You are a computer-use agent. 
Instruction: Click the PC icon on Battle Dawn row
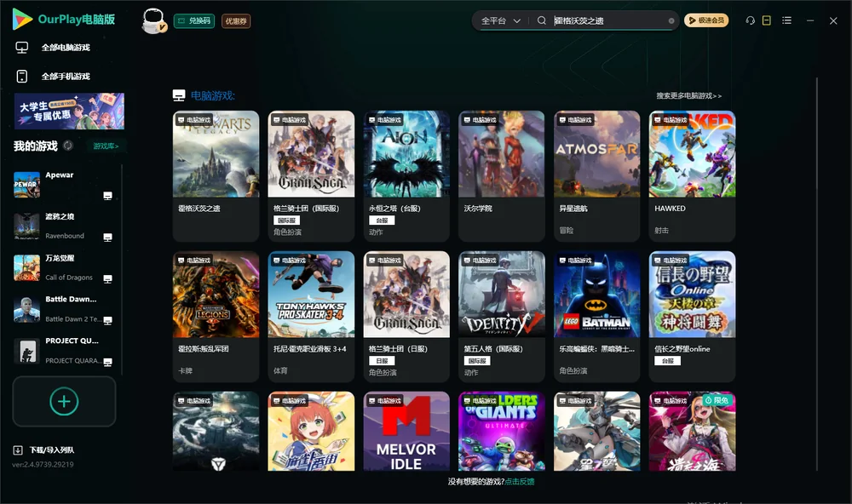(x=107, y=320)
